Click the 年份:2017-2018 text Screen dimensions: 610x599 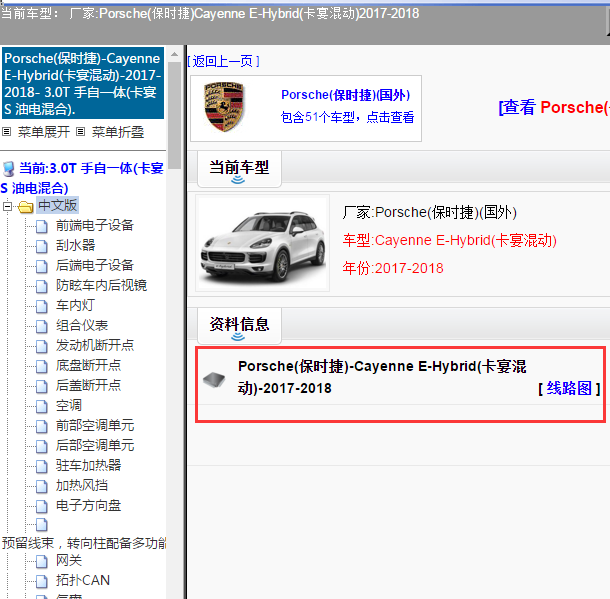(x=393, y=268)
